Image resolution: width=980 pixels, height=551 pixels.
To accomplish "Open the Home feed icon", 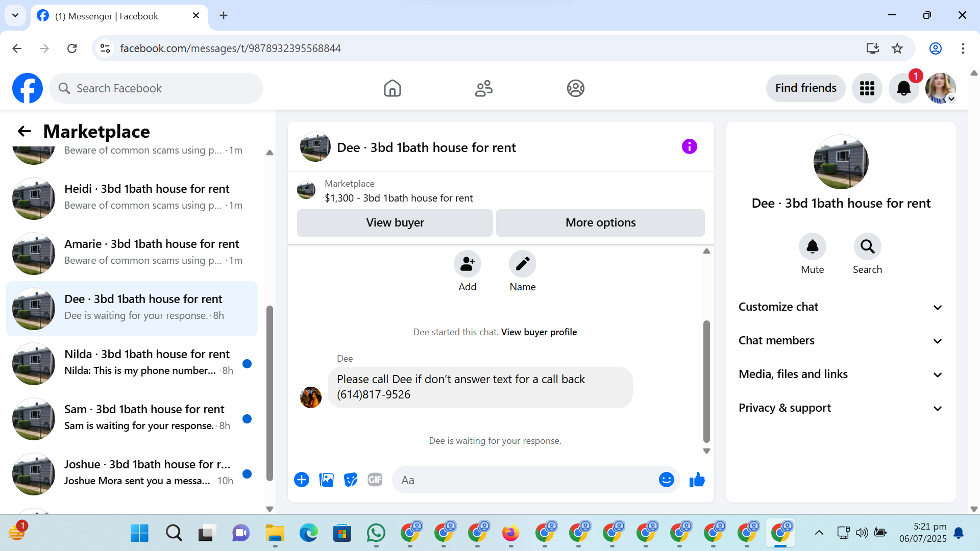I will click(x=392, y=88).
